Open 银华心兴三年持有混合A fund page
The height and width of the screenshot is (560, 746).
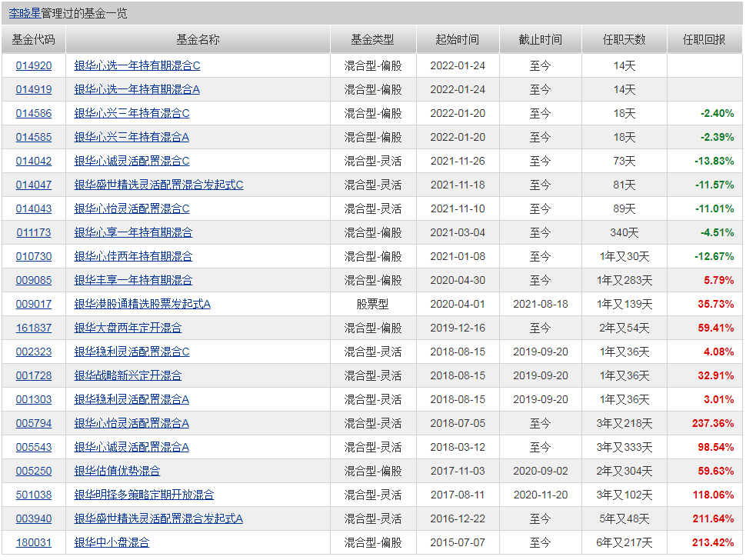pos(132,137)
